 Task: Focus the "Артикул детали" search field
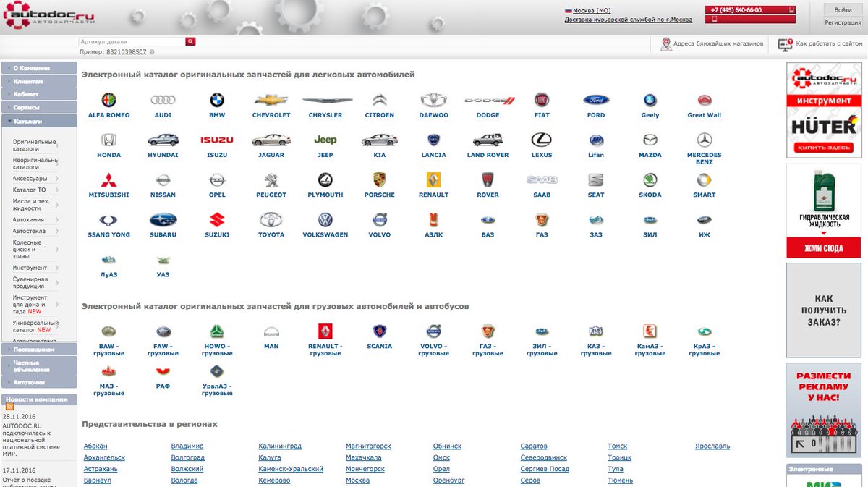(132, 42)
